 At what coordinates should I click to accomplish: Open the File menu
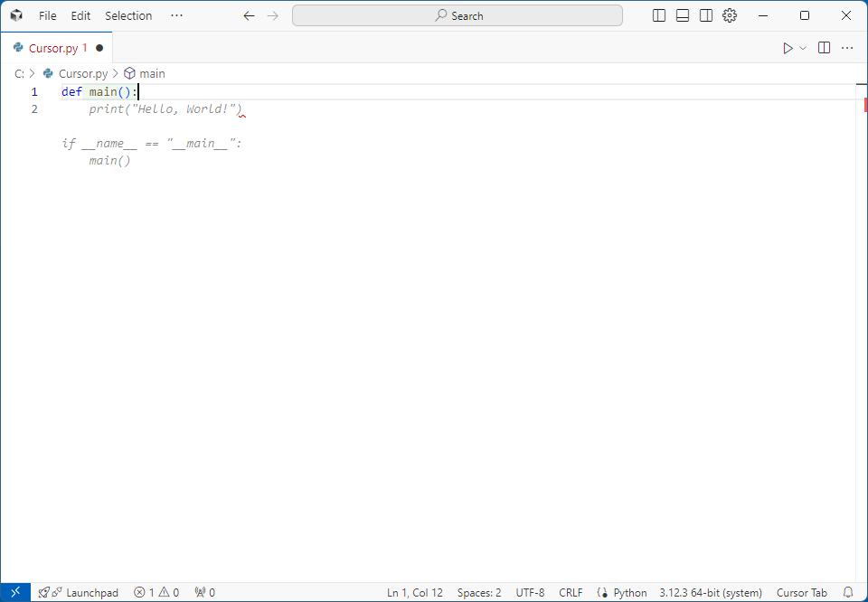pyautogui.click(x=48, y=15)
